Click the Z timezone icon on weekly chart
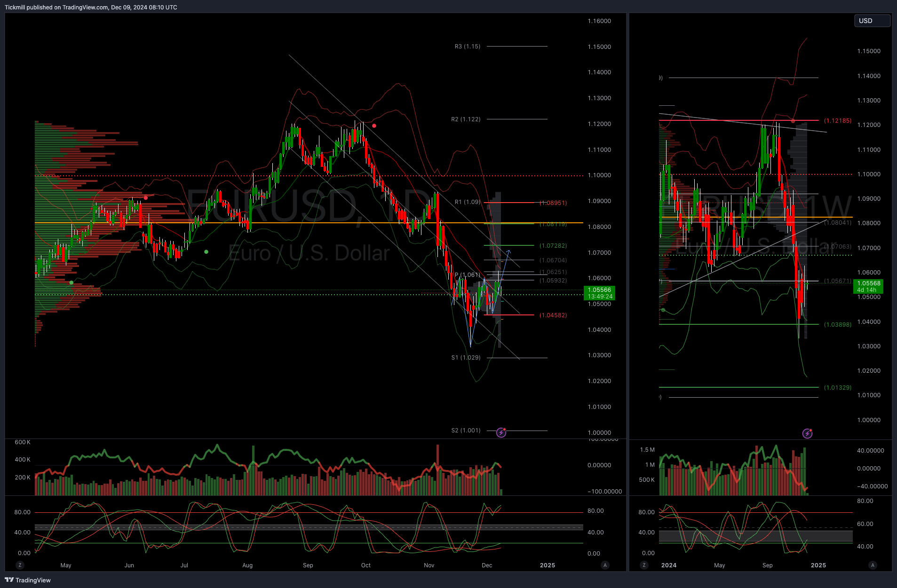Image resolution: width=897 pixels, height=588 pixels. pyautogui.click(x=644, y=565)
